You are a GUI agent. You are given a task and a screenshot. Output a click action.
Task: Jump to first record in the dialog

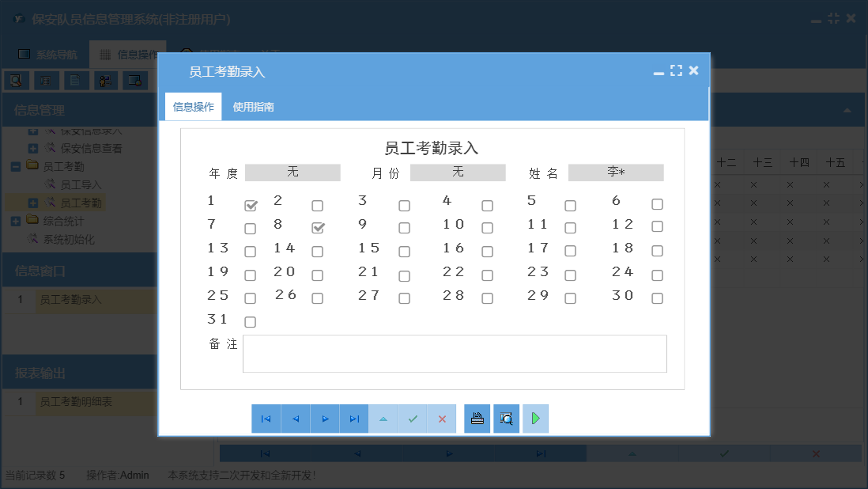tap(266, 418)
